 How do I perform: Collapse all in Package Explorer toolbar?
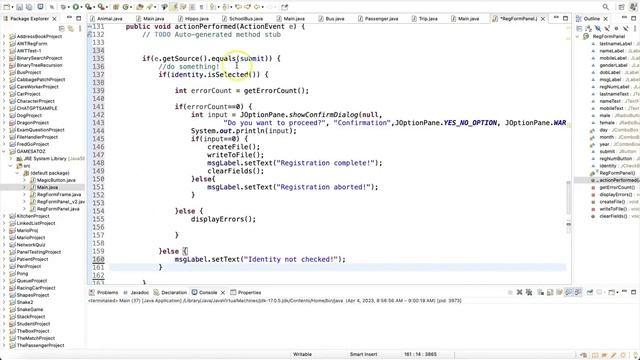pyautogui.click(x=62, y=28)
